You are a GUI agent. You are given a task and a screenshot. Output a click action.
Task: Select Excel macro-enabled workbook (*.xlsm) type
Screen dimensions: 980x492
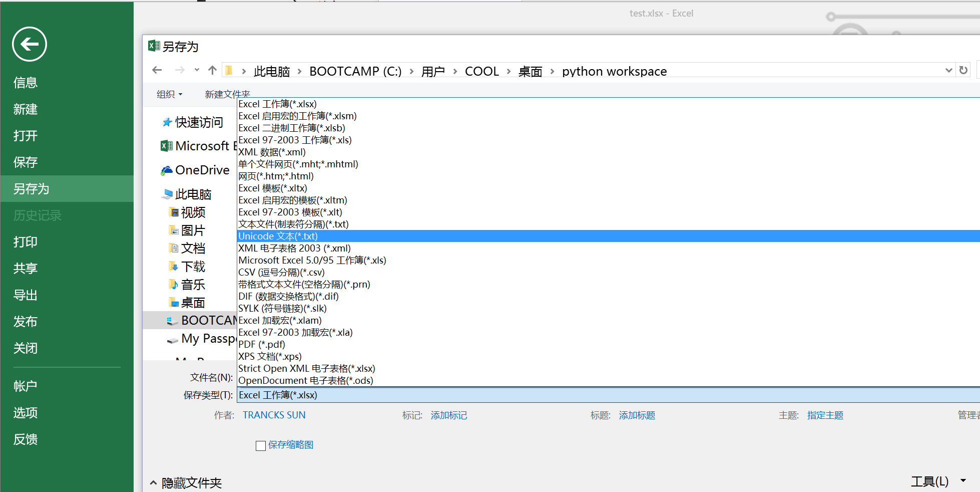608,116
